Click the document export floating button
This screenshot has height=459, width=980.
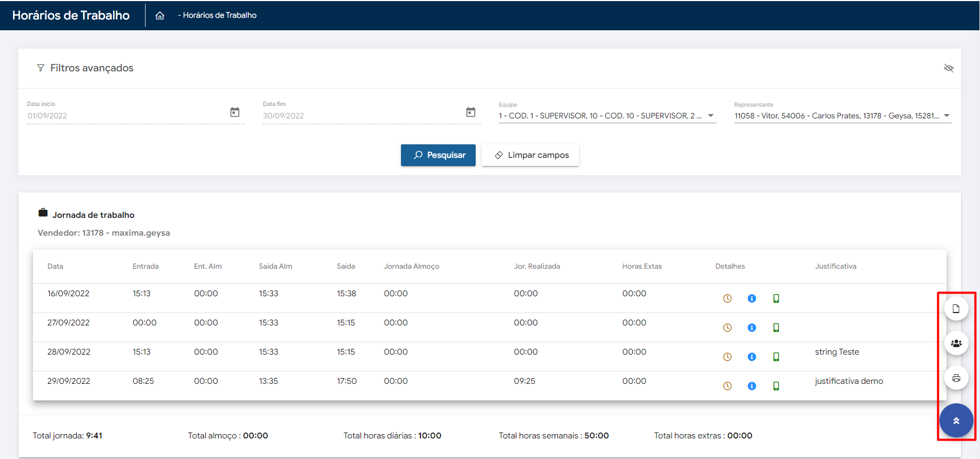(x=956, y=309)
